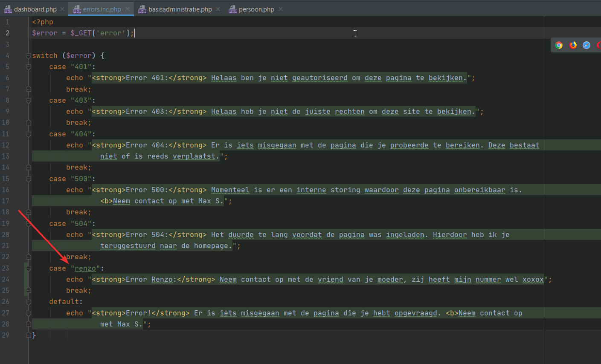The image size is (601, 364).
Task: Place cursor in the "renzo" case string
Action: (85, 269)
